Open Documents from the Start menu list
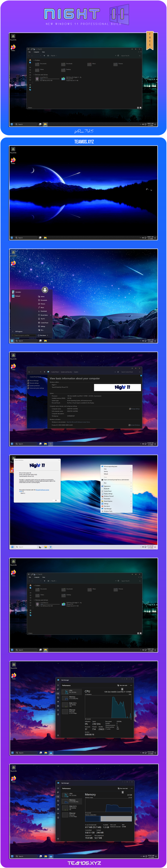The image size is (167, 868). [42, 300]
